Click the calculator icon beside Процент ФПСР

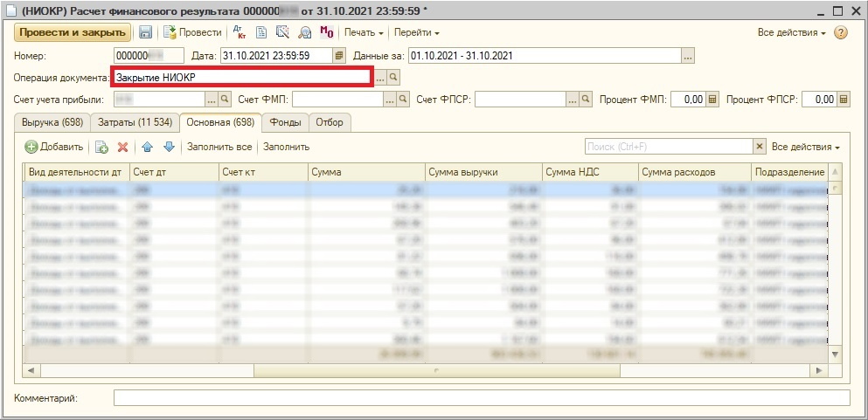843,100
